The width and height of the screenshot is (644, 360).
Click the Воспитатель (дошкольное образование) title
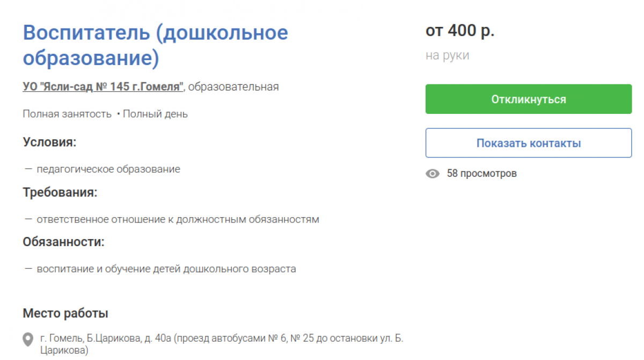[156, 46]
